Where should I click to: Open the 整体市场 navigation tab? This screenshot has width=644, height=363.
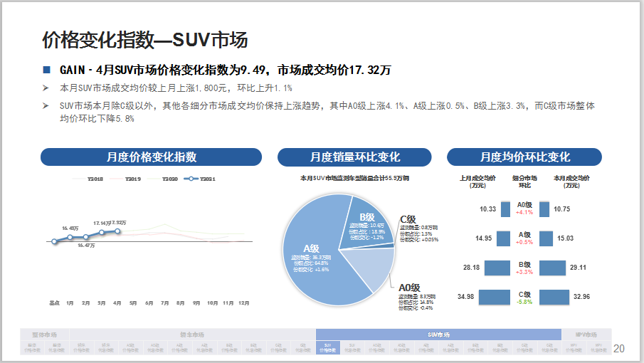coord(45,335)
